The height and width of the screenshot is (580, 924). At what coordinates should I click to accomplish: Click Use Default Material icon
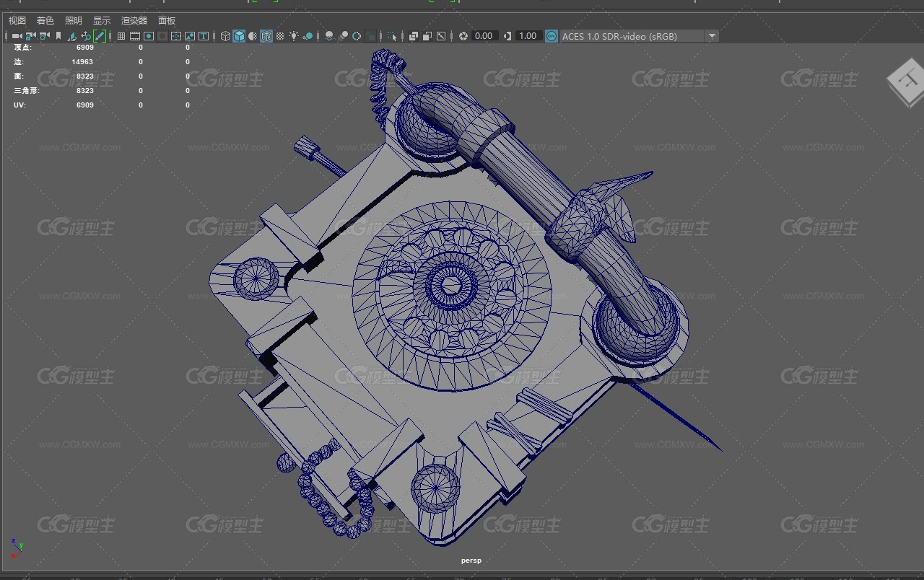[x=253, y=36]
